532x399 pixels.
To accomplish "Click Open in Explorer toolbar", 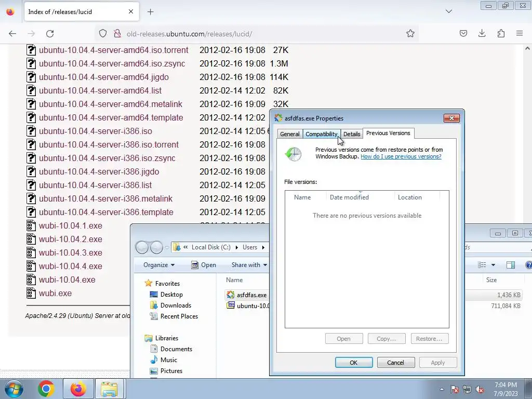I will point(204,265).
